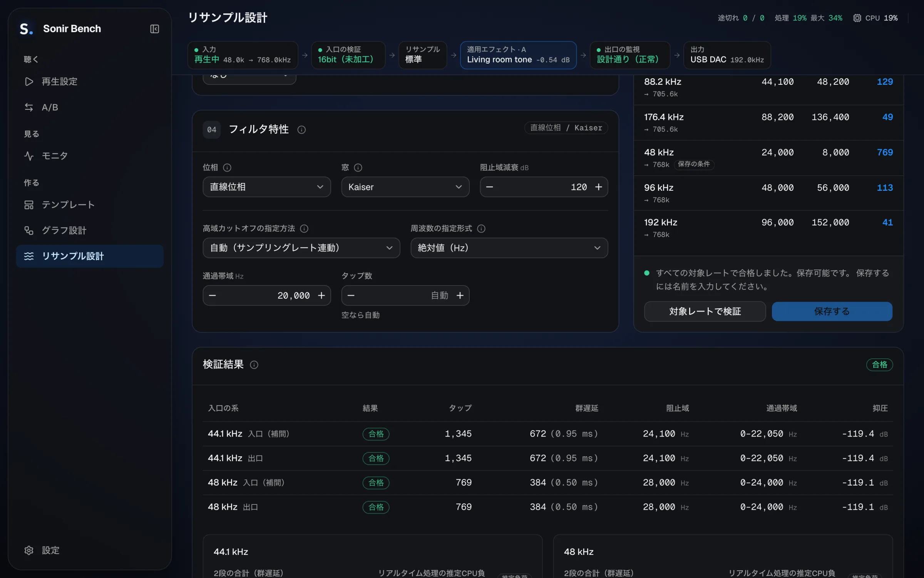This screenshot has height=578, width=924.
Task: Click the CPU chip icon
Action: [x=857, y=18]
